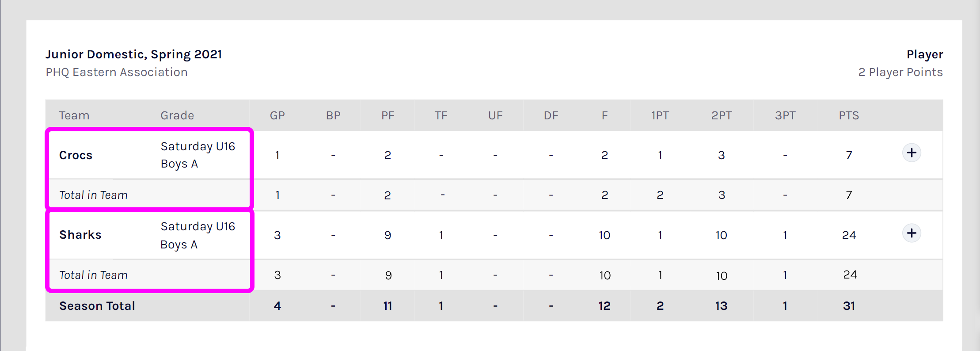Click the Junior Domestic, Spring 2021 heading
Viewport: 980px width, 351px height.
click(x=133, y=54)
